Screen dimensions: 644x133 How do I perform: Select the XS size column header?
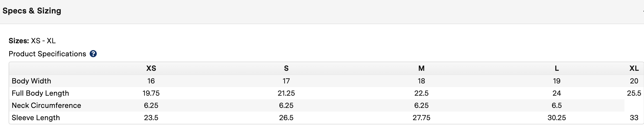151,68
